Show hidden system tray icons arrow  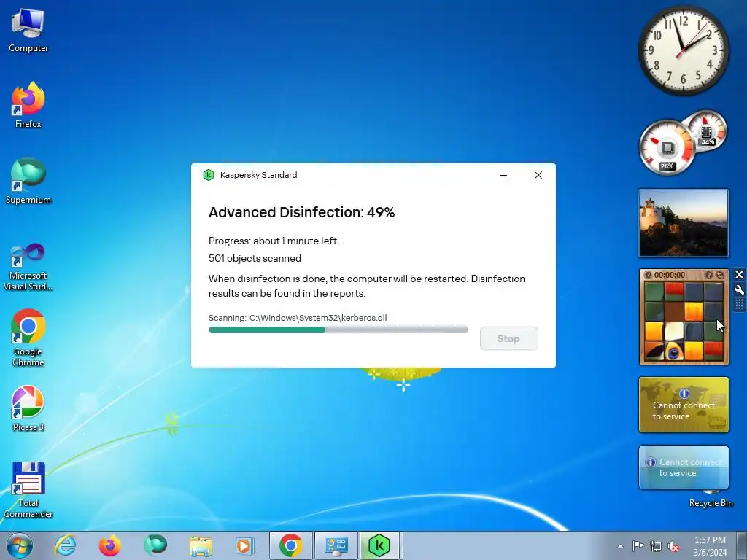tap(620, 546)
